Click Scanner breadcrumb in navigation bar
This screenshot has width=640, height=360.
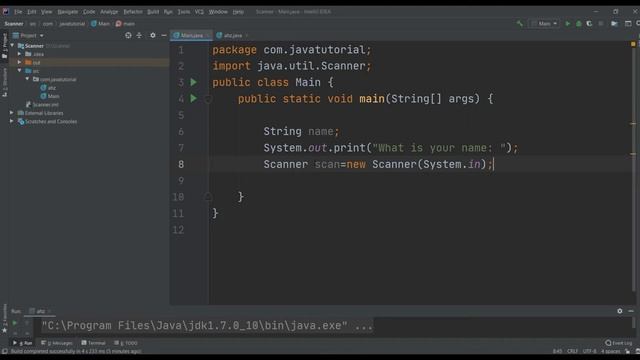(13, 24)
